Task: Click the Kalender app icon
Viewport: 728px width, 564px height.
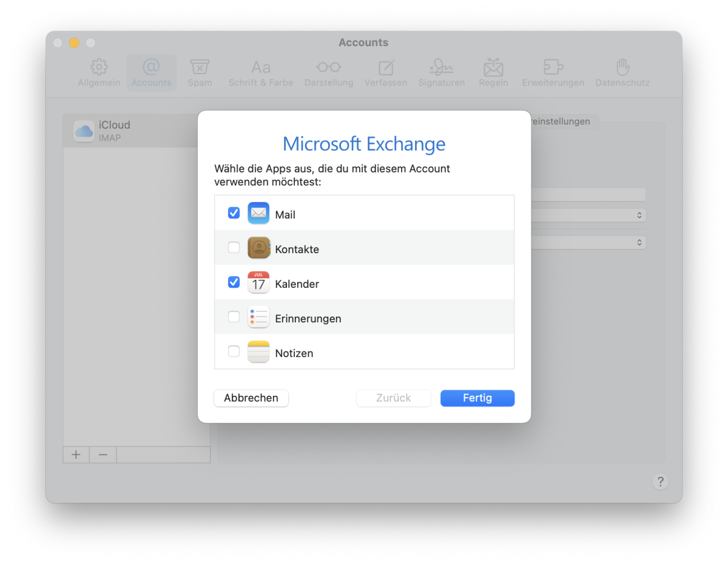Action: 258,282
